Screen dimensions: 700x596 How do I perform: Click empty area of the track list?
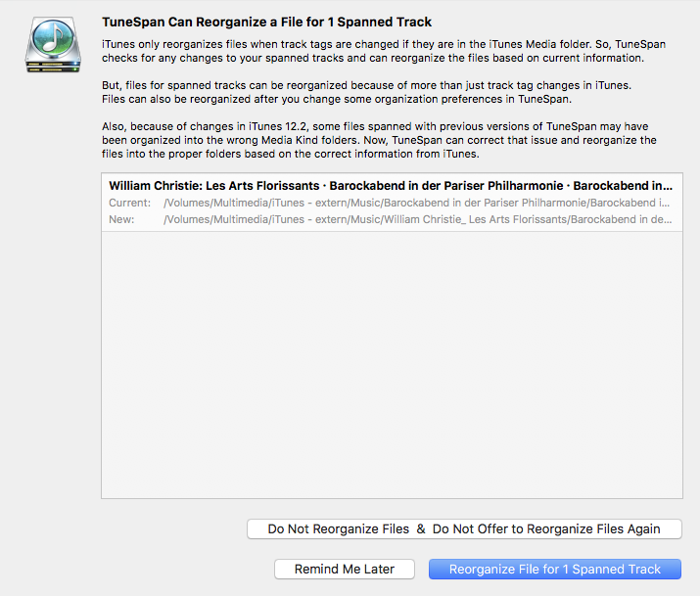[391, 372]
